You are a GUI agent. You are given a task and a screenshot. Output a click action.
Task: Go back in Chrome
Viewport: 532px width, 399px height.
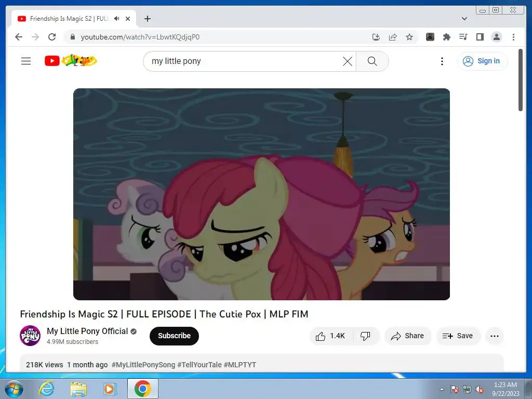tap(19, 37)
